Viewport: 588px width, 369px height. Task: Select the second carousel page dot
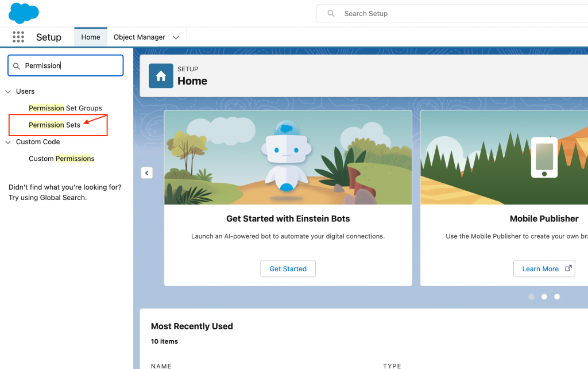pyautogui.click(x=544, y=297)
